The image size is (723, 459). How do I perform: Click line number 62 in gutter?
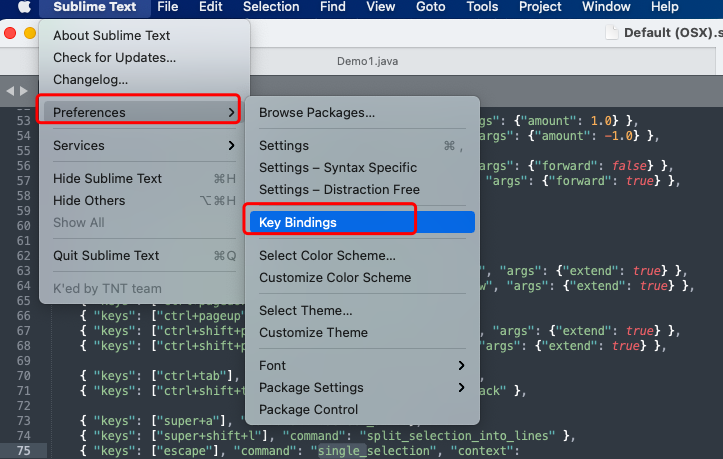pyautogui.click(x=24, y=256)
